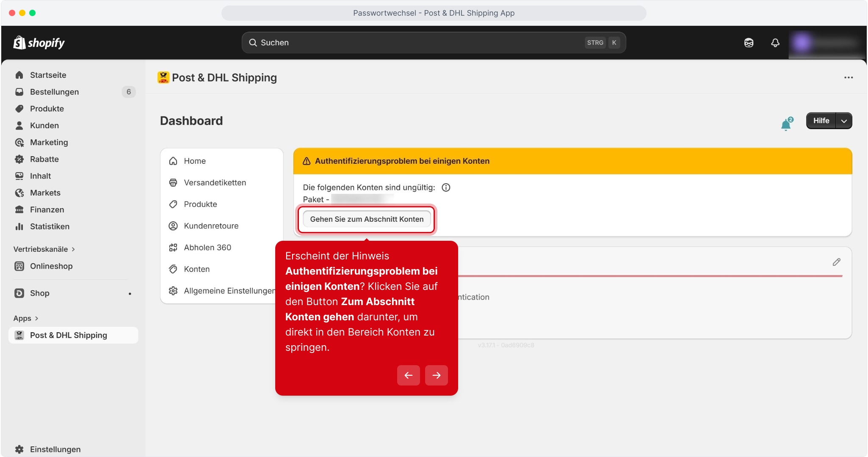Click the Shopify logo

39,43
